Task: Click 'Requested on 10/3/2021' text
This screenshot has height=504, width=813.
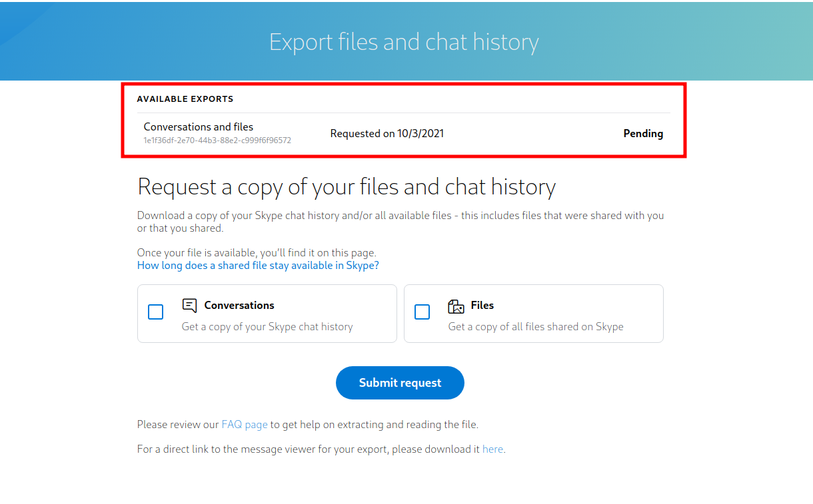Action: [x=387, y=133]
